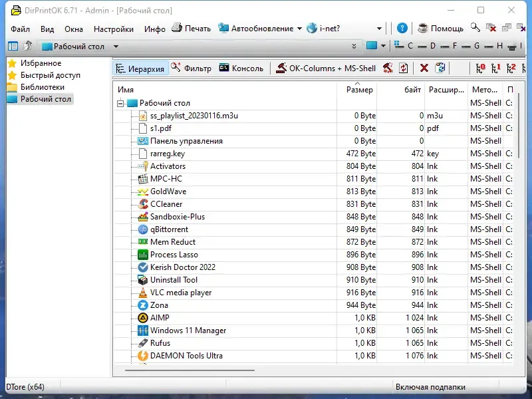Select the s1.pdf file row
Screen dimensions: 532x399
pos(313,128)
